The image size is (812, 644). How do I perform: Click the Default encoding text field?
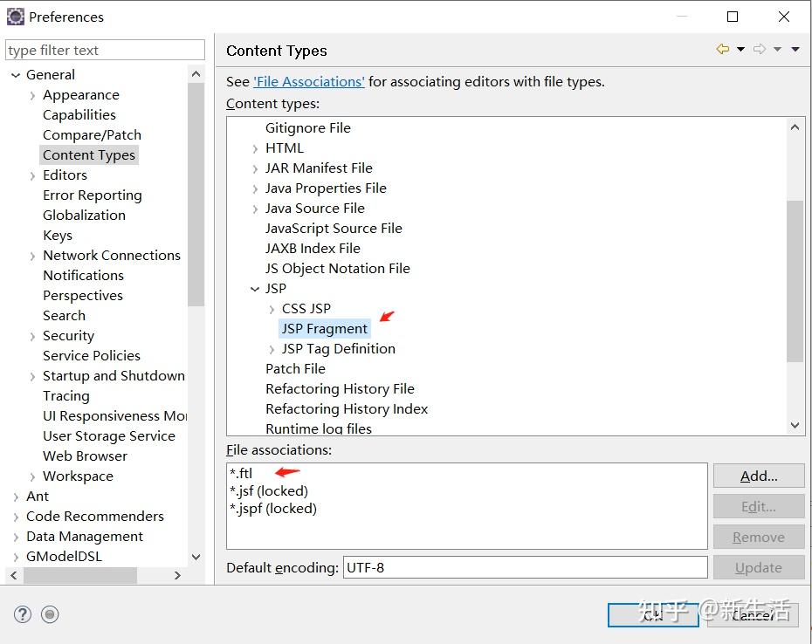tap(525, 567)
